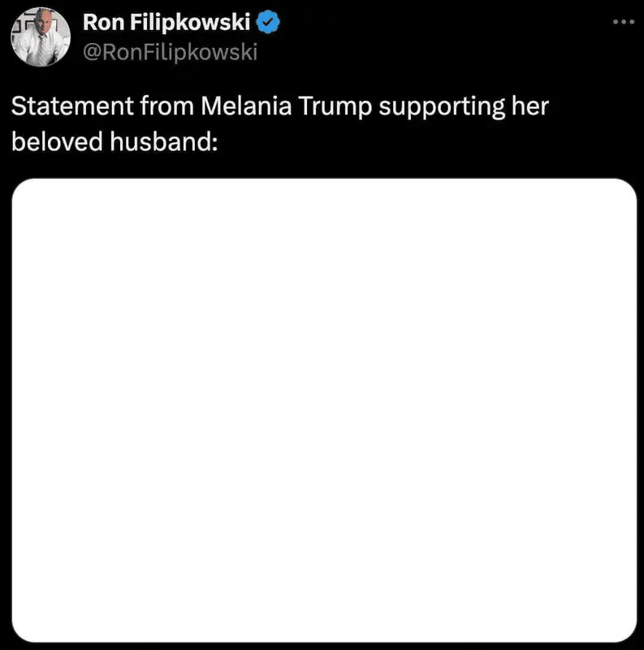Screen dimensions: 644x650
Task: Click the blue verified checkmark badge
Action: tap(270, 24)
